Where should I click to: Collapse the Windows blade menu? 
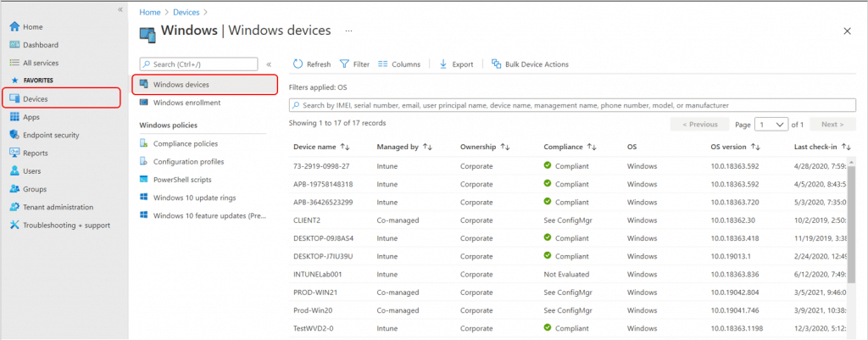(x=269, y=64)
